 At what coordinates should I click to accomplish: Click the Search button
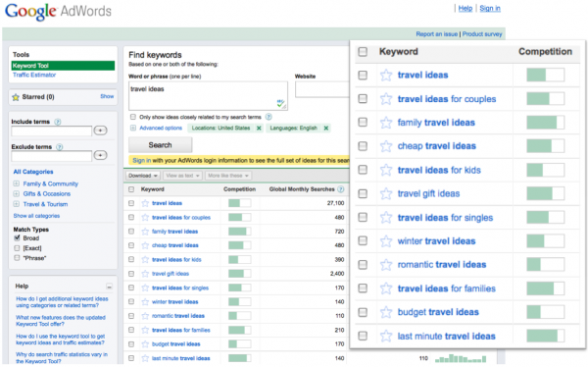click(x=160, y=145)
